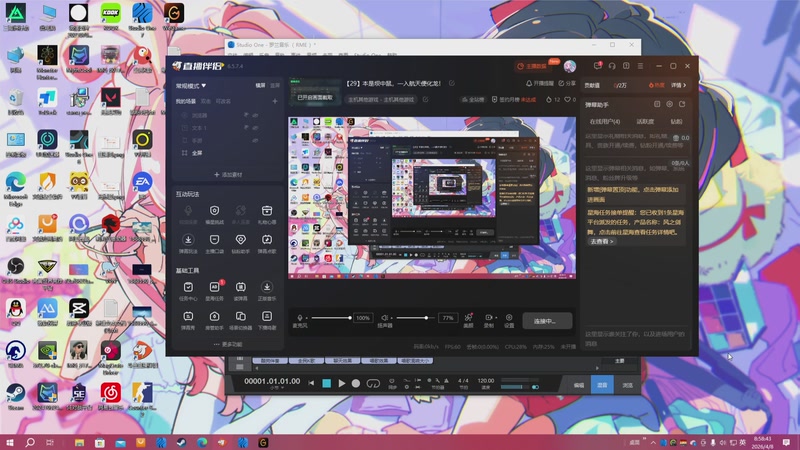
Task: Open the 房管助手 tool
Action: (214, 320)
